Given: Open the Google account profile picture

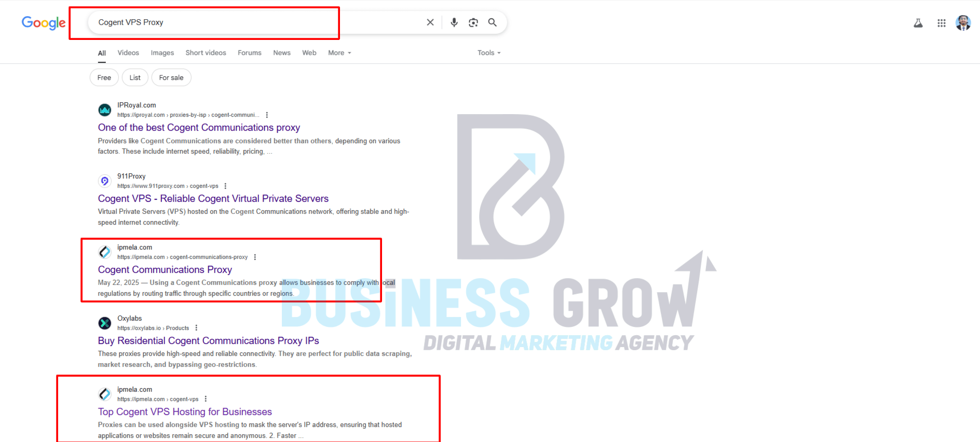Looking at the screenshot, I should click(x=963, y=23).
